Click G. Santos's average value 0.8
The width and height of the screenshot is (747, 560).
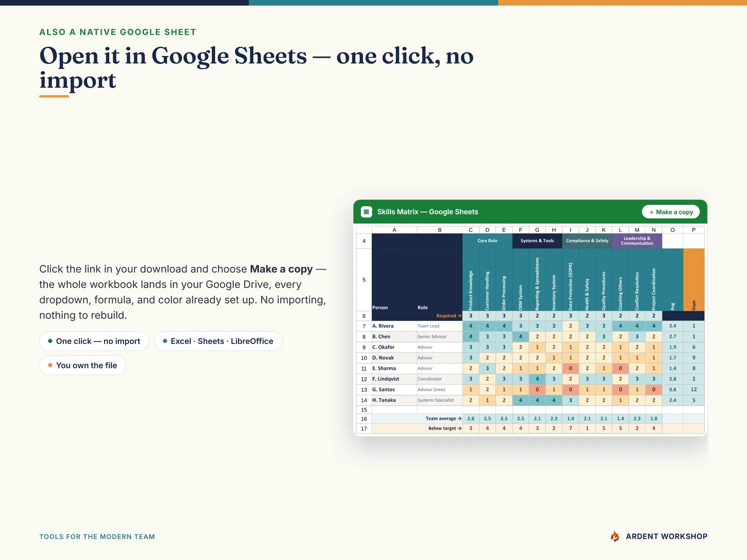(x=673, y=390)
